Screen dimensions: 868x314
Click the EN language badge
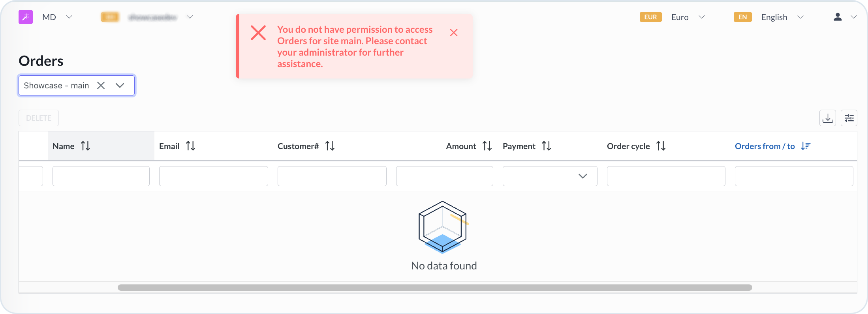click(x=742, y=17)
